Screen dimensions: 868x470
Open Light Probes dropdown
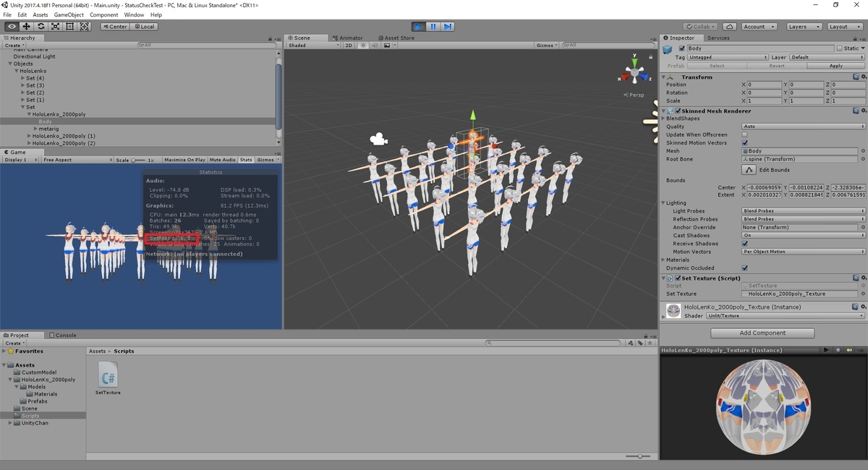click(x=804, y=210)
